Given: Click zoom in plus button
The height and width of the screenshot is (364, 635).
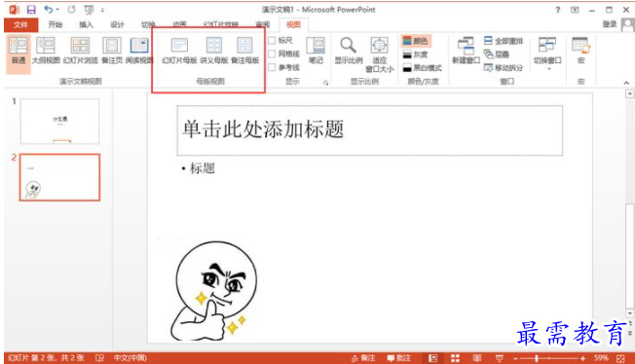Looking at the screenshot, I should pos(582,358).
